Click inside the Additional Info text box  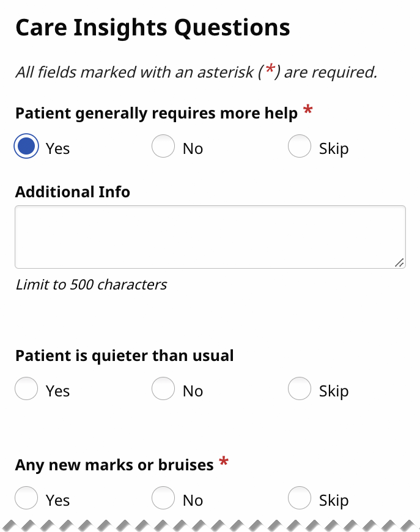coord(210,236)
